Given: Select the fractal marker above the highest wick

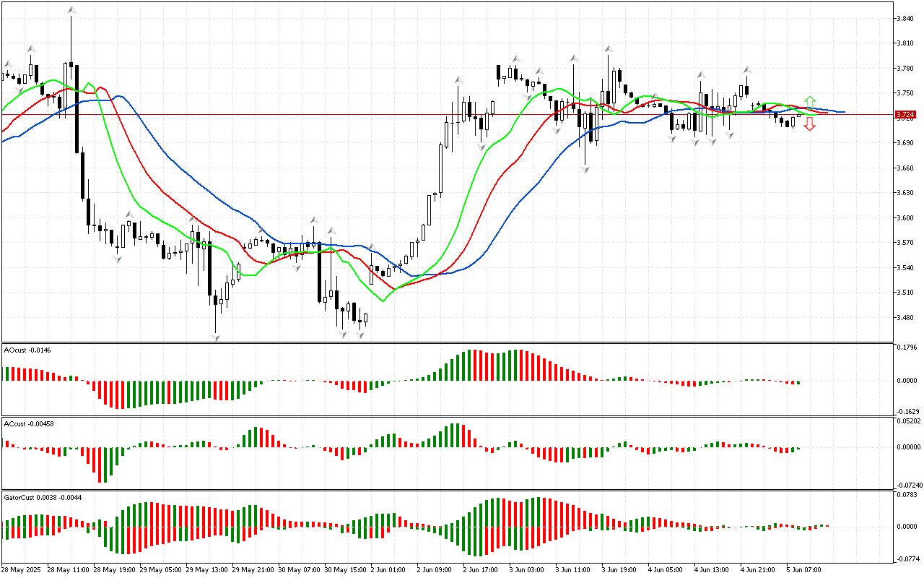Looking at the screenshot, I should point(71,10).
